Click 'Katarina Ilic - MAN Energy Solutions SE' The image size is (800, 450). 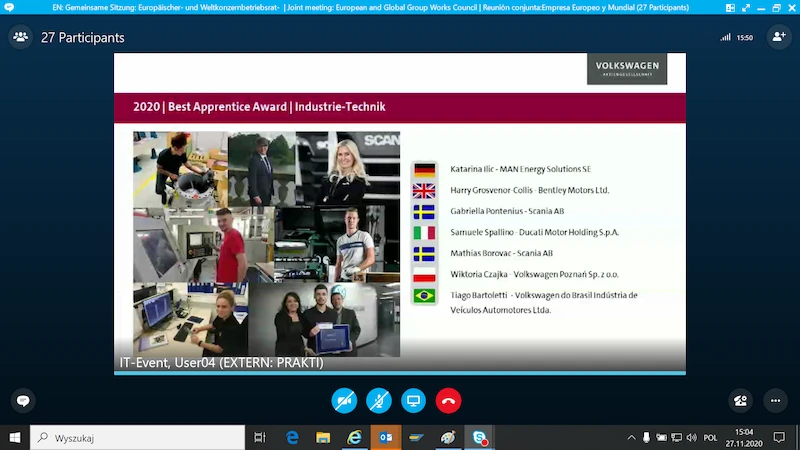[520, 169]
